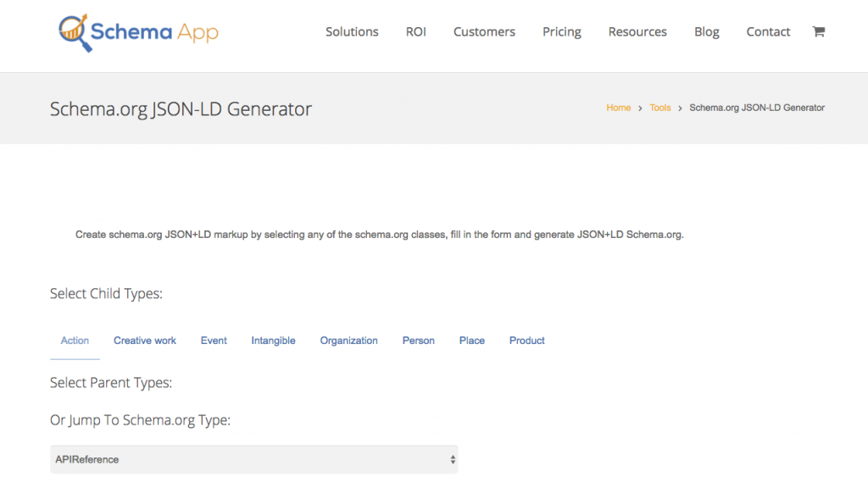
Task: Switch to the Place tab
Action: point(471,341)
